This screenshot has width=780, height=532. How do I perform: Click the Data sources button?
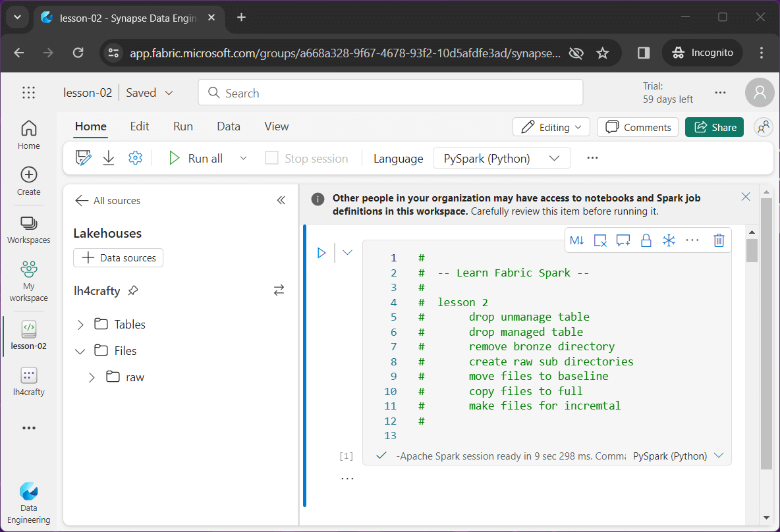tap(118, 258)
